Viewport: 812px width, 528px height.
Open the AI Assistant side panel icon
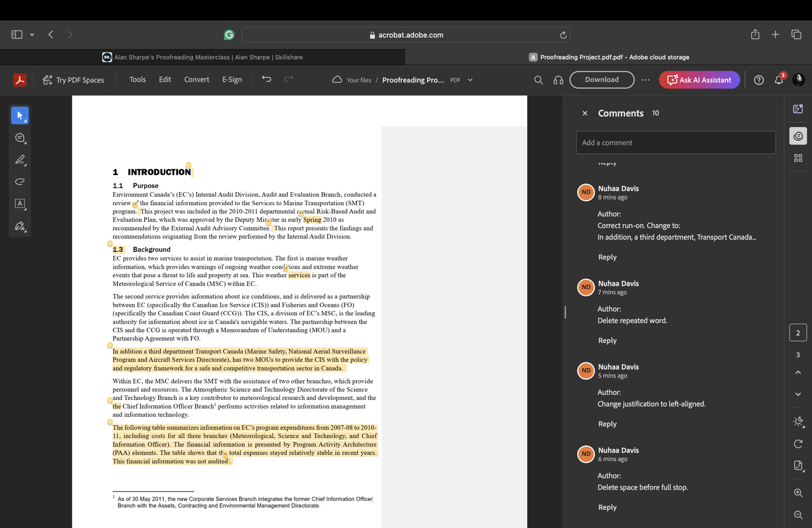[798, 108]
